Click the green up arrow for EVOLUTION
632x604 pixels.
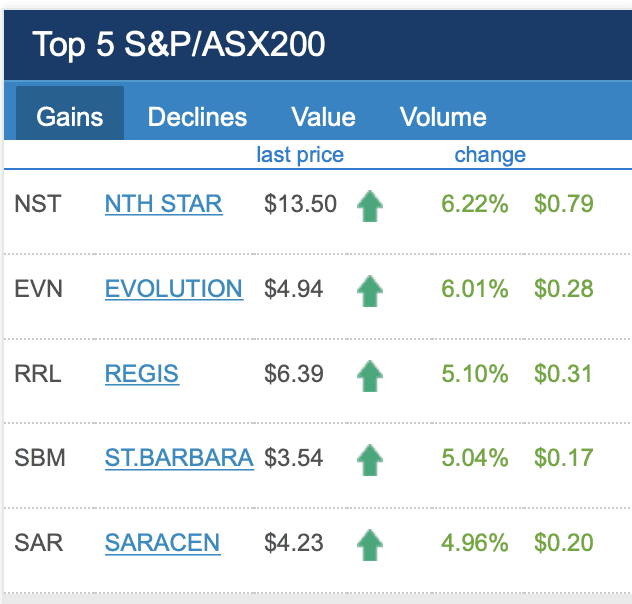tap(370, 291)
